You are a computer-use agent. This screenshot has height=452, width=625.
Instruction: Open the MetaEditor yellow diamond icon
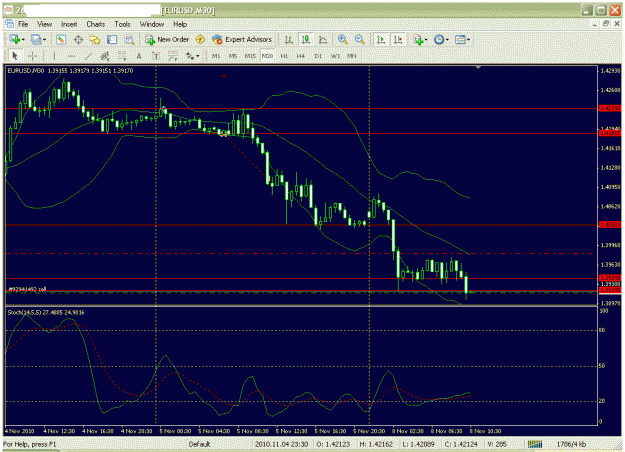(x=200, y=39)
